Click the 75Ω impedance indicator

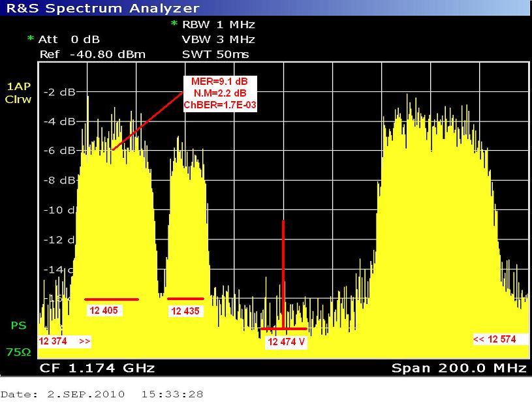pos(18,352)
